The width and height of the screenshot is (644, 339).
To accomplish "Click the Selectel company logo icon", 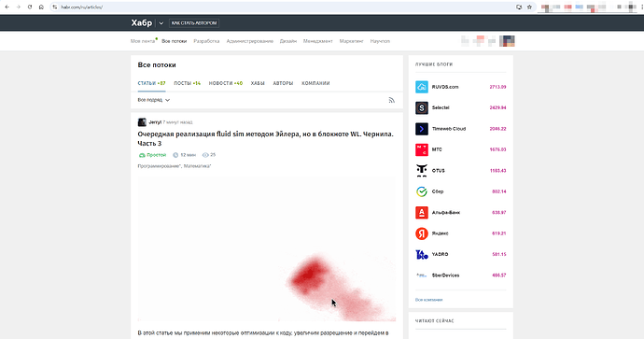I will coord(421,107).
